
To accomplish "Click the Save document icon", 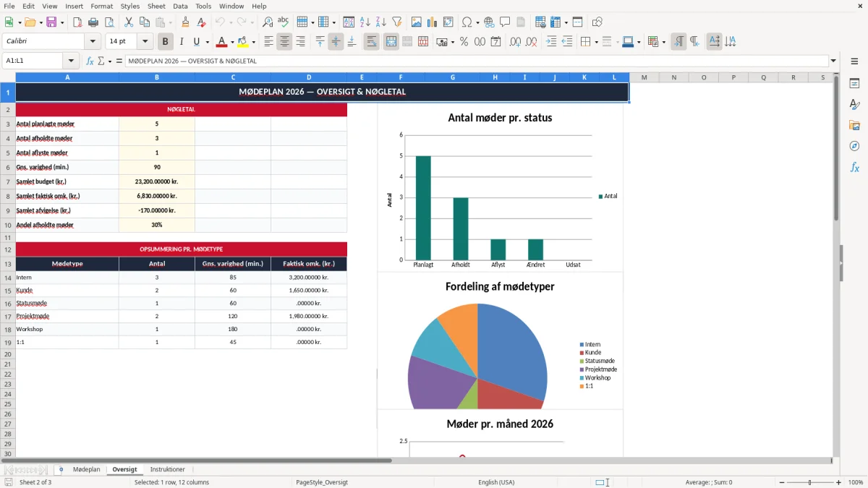I will 51,22.
